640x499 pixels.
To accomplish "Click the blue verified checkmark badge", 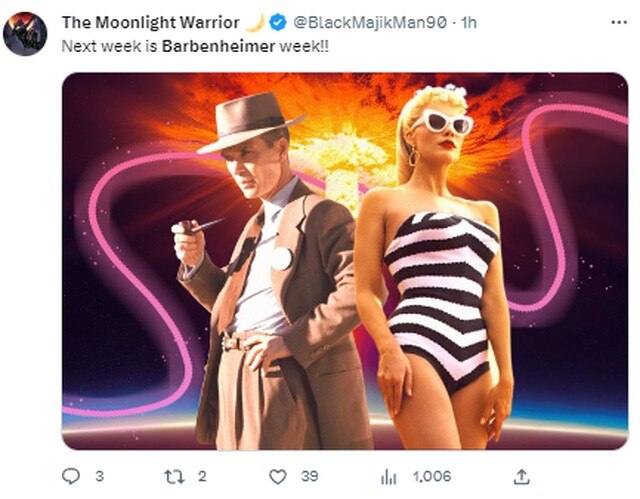I will pos(278,22).
